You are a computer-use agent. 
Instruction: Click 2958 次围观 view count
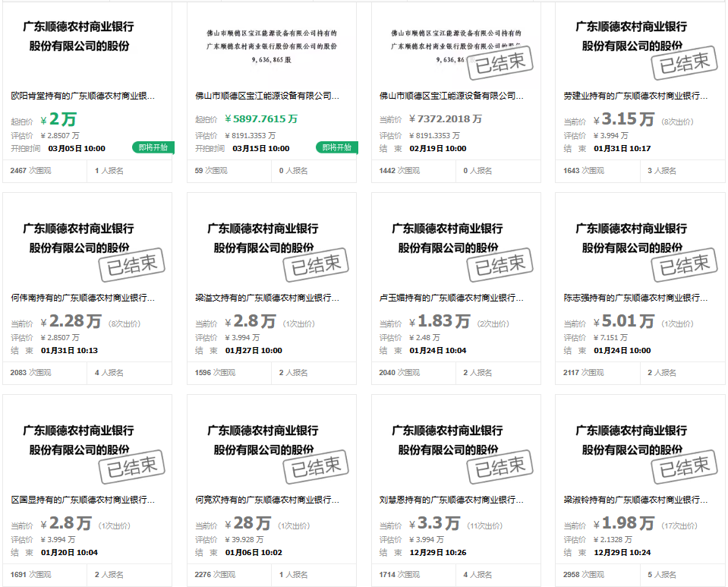click(584, 575)
